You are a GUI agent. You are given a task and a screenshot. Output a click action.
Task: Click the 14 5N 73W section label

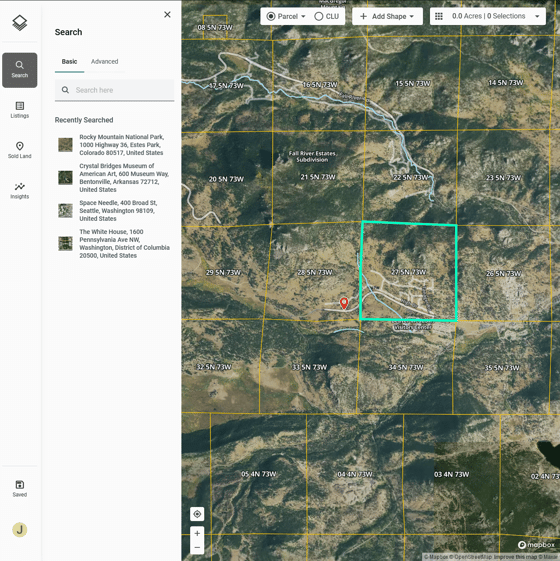[506, 83]
